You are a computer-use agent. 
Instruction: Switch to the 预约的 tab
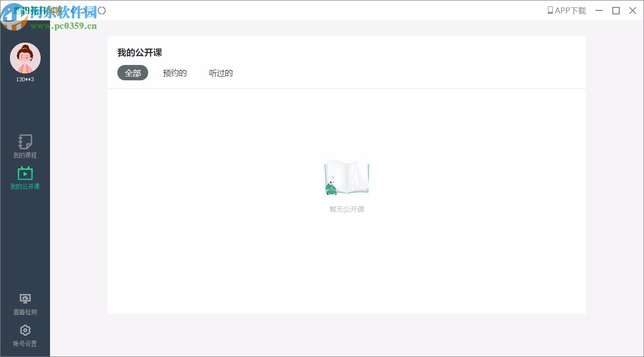pos(174,72)
